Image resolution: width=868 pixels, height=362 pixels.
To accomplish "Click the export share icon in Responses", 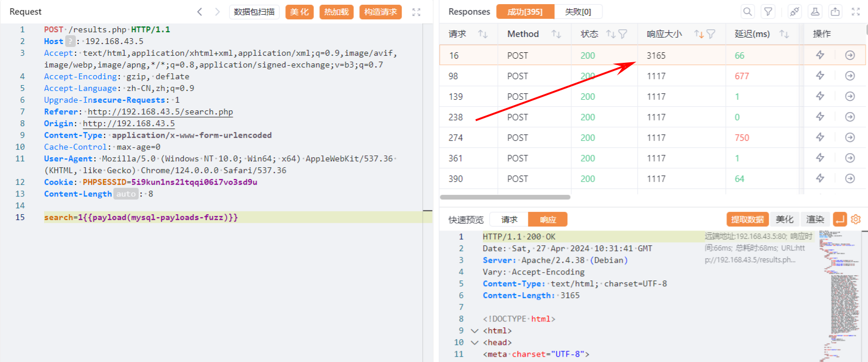I will click(x=835, y=12).
